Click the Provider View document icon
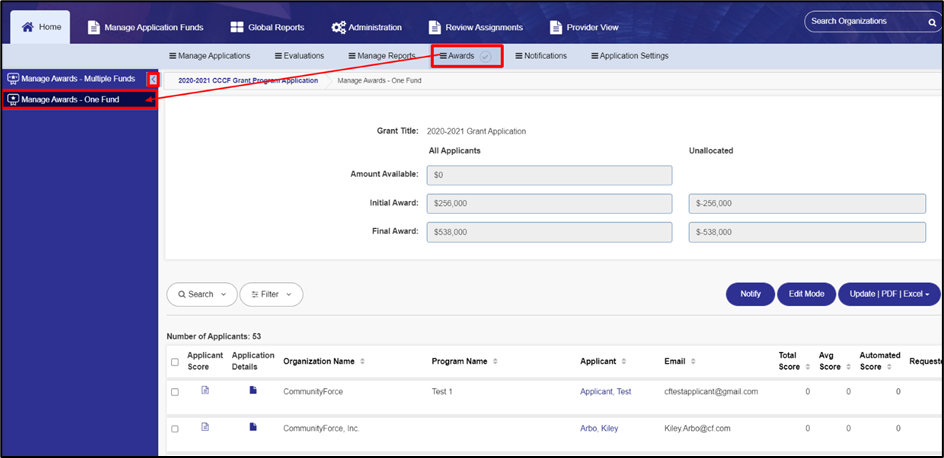 (556, 27)
